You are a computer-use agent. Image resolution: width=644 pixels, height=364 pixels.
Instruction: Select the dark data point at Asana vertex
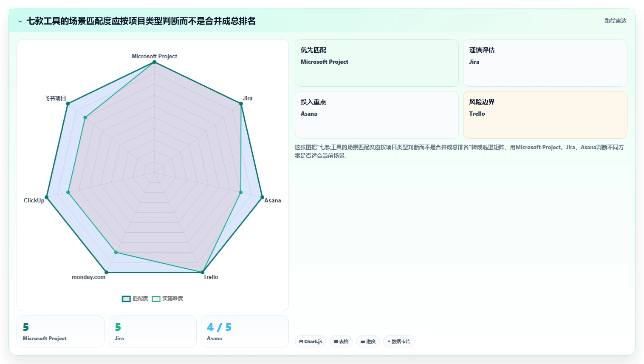tap(262, 197)
